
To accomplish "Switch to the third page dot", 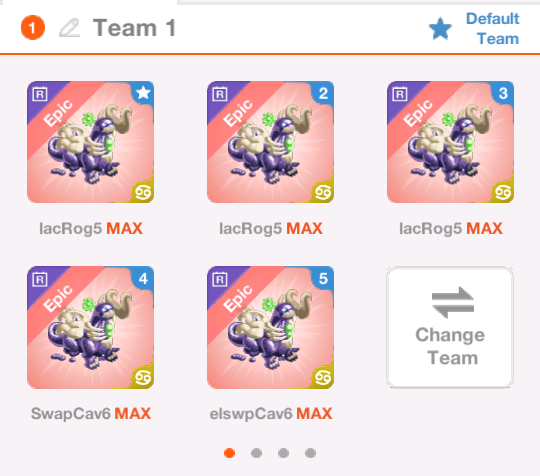I will 283,453.
